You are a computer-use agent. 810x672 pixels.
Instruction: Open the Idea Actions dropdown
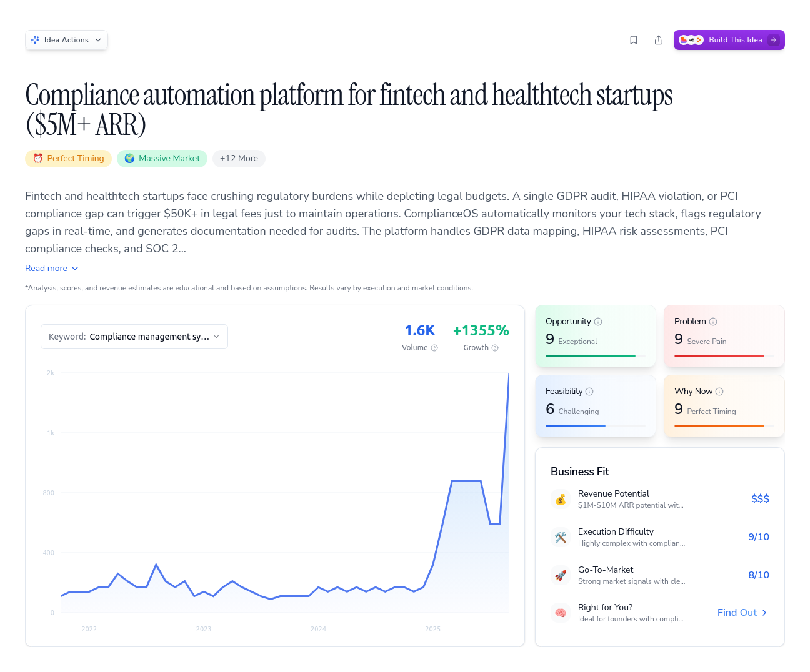click(x=66, y=39)
